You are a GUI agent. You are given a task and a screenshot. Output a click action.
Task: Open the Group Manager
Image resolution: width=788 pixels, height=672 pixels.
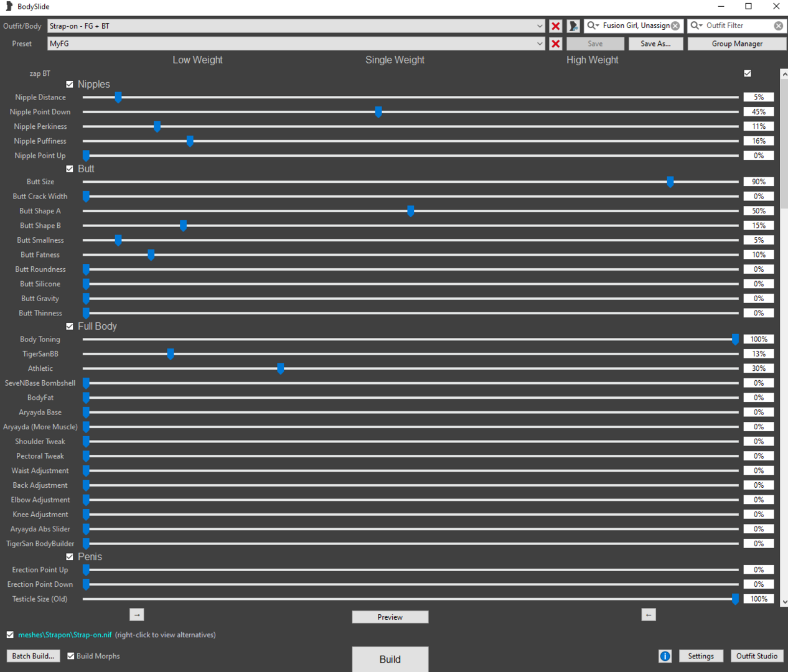(x=737, y=44)
